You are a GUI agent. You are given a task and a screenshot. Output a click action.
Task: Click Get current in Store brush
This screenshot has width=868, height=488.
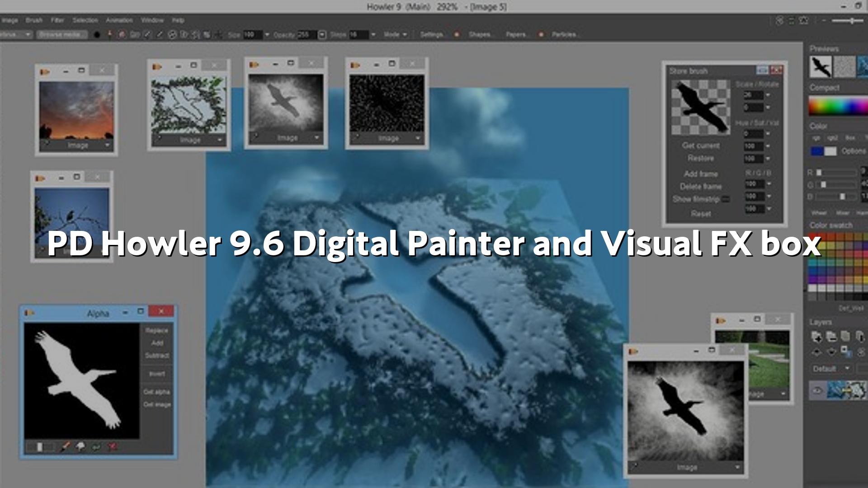[x=701, y=145]
